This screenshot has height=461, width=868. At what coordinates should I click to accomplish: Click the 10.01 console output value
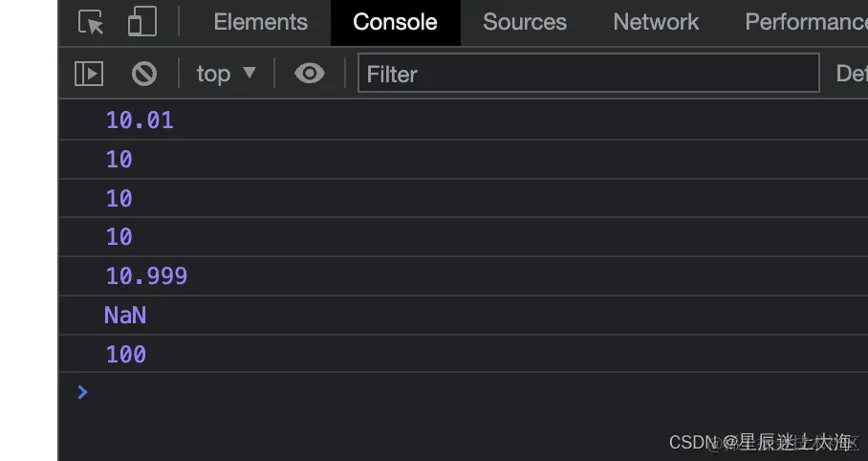click(140, 121)
